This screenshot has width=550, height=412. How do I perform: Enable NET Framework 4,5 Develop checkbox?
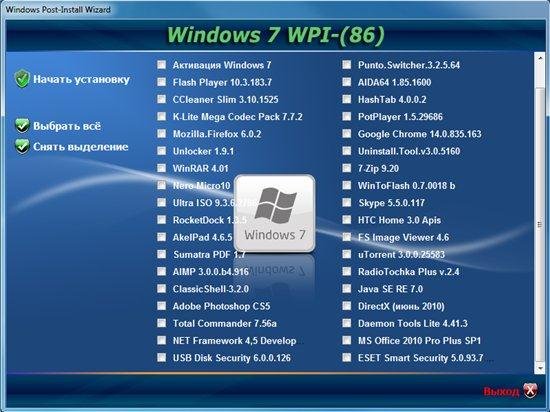[161, 340]
